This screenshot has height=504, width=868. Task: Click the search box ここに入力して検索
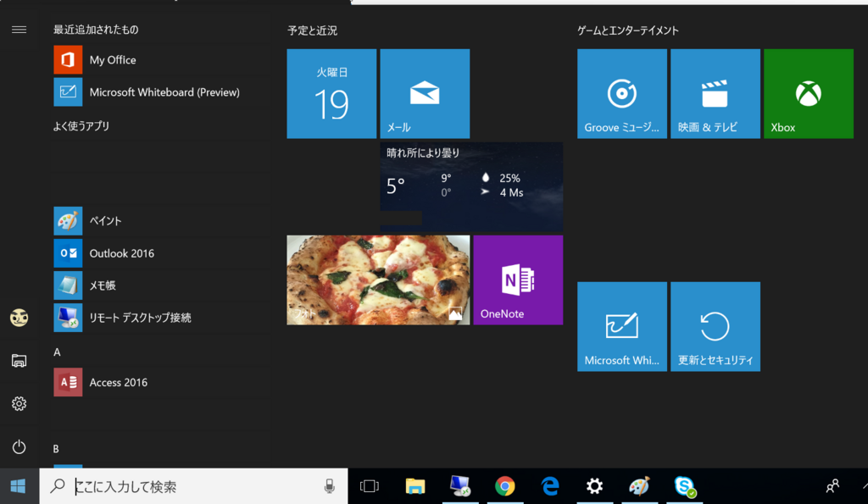(x=194, y=486)
